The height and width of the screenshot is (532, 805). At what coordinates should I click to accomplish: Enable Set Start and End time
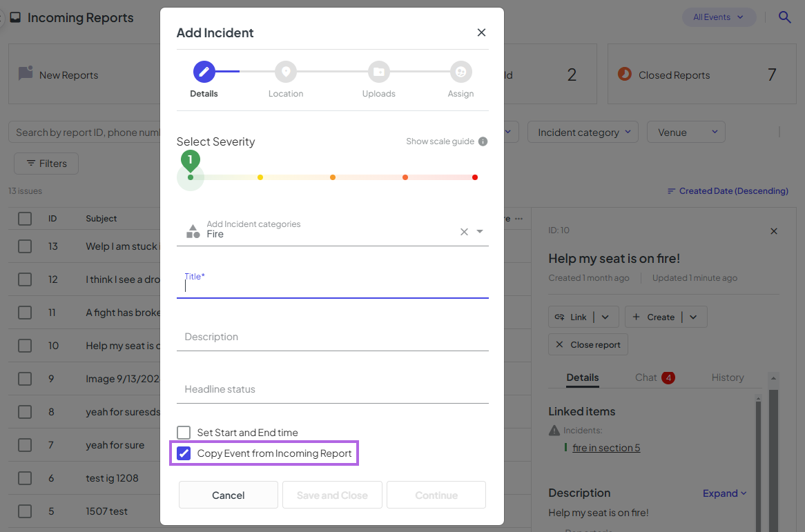pyautogui.click(x=184, y=433)
